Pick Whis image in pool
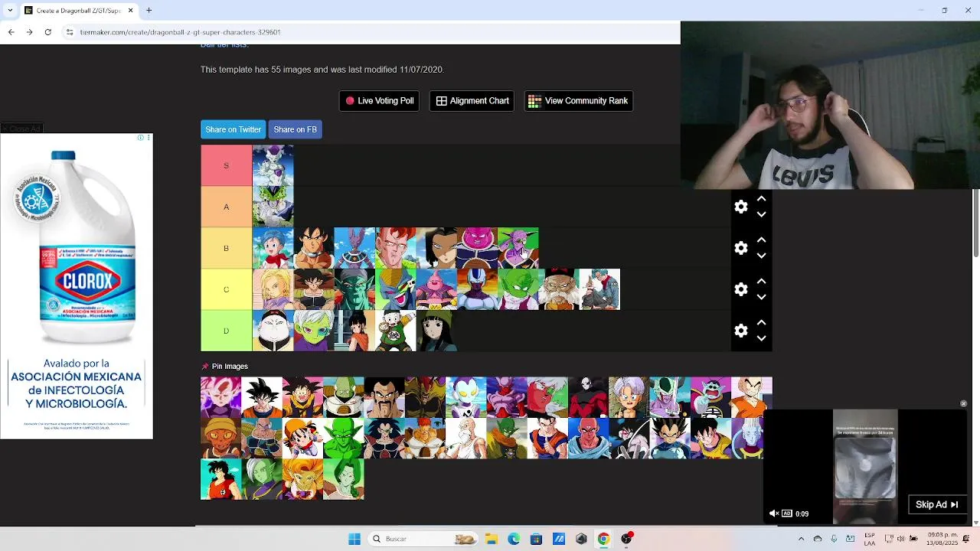The width and height of the screenshot is (980, 551). 749,439
